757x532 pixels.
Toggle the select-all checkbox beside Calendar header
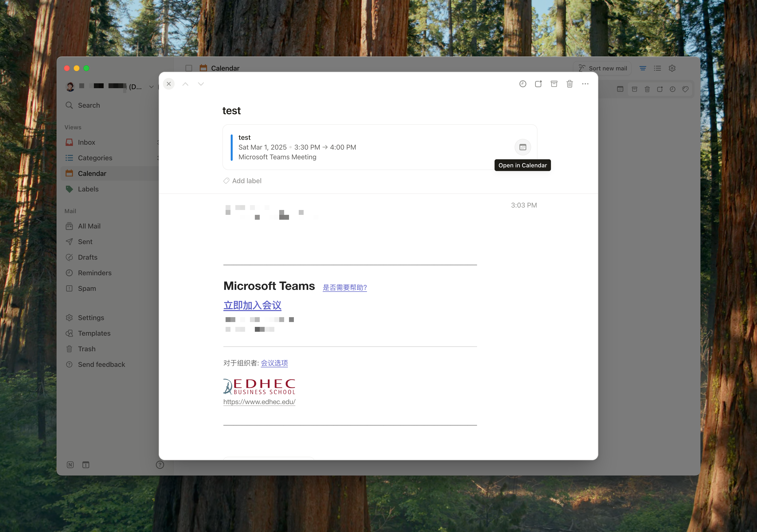[x=189, y=68]
